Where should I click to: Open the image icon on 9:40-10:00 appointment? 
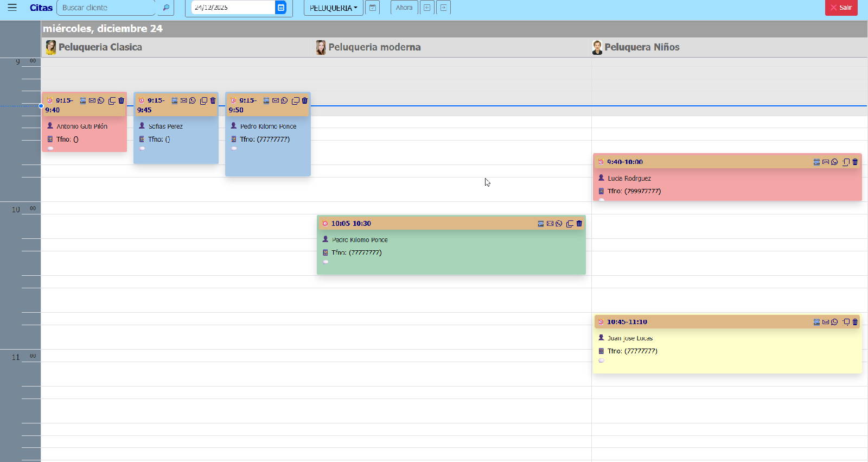(x=816, y=162)
